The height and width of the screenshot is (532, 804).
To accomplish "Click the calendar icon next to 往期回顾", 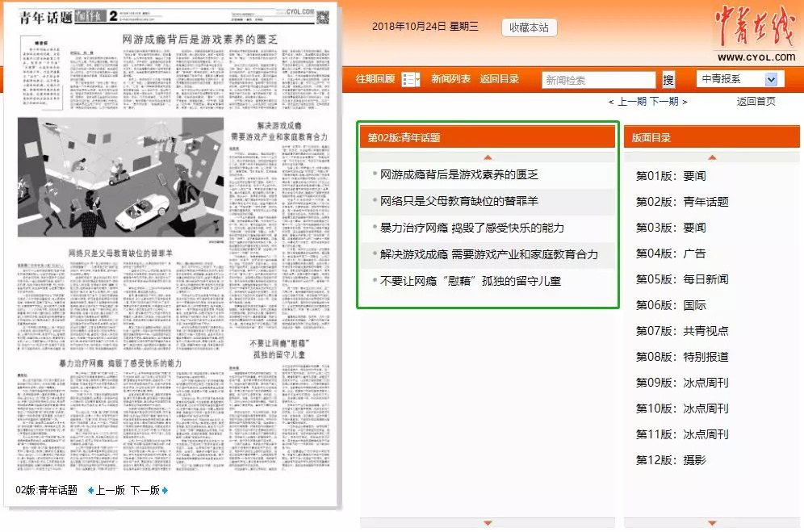I will (411, 80).
